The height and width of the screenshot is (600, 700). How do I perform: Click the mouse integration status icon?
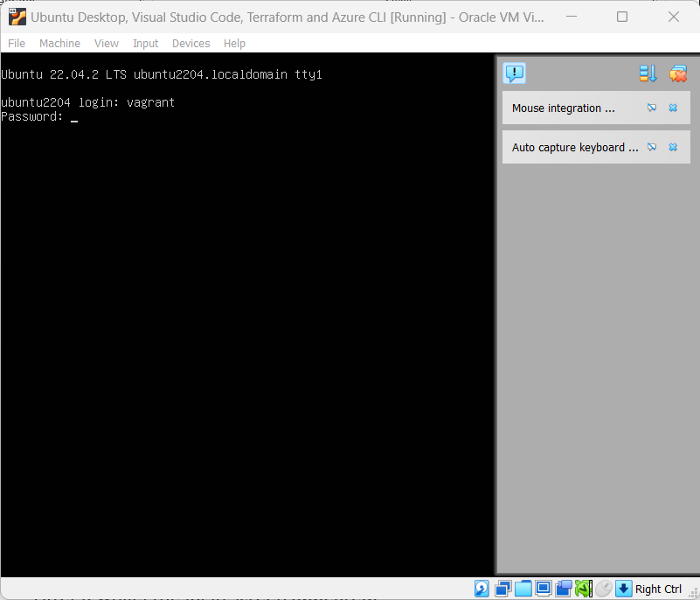click(603, 588)
